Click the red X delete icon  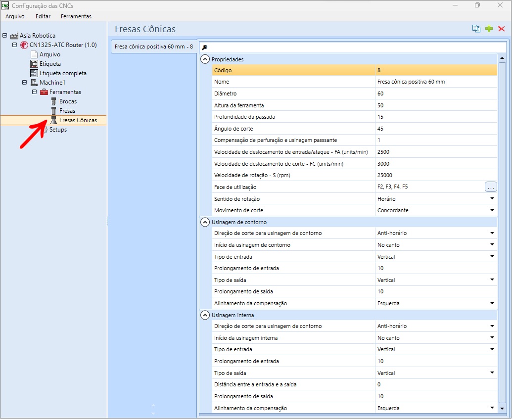[x=502, y=29]
